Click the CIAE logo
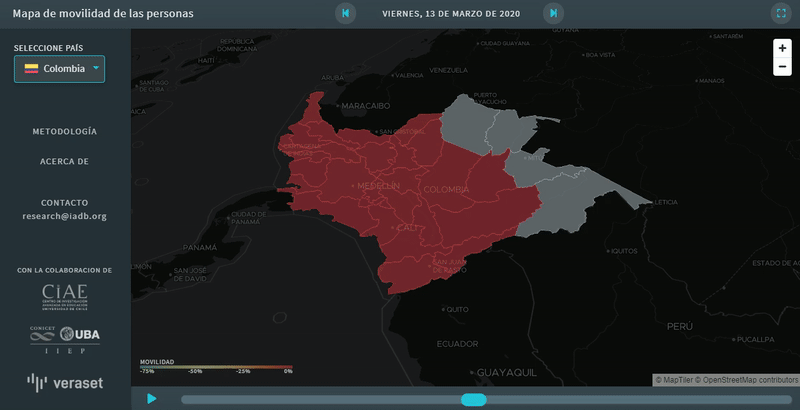 point(65,294)
